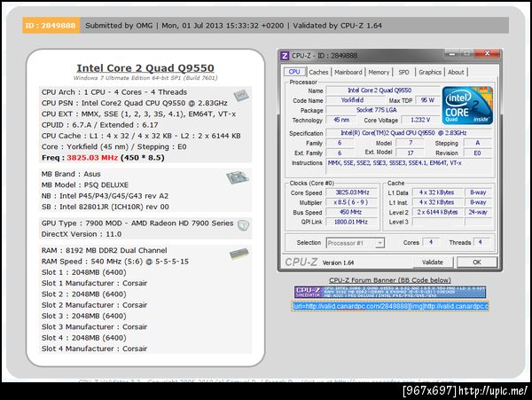Switch to the Caches tab
This screenshot has width=532, height=400.
point(318,72)
